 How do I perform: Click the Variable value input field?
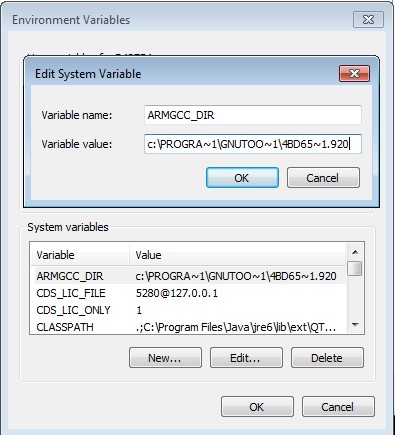point(253,144)
